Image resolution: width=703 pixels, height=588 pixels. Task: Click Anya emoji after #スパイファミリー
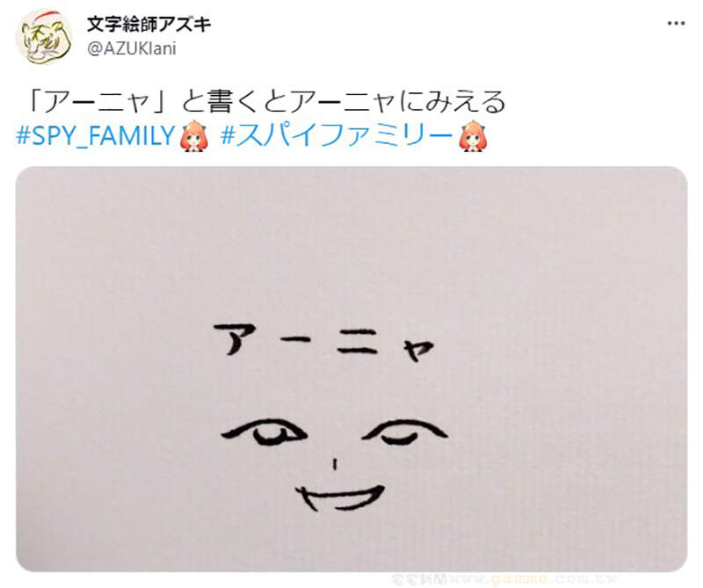pos(474,135)
